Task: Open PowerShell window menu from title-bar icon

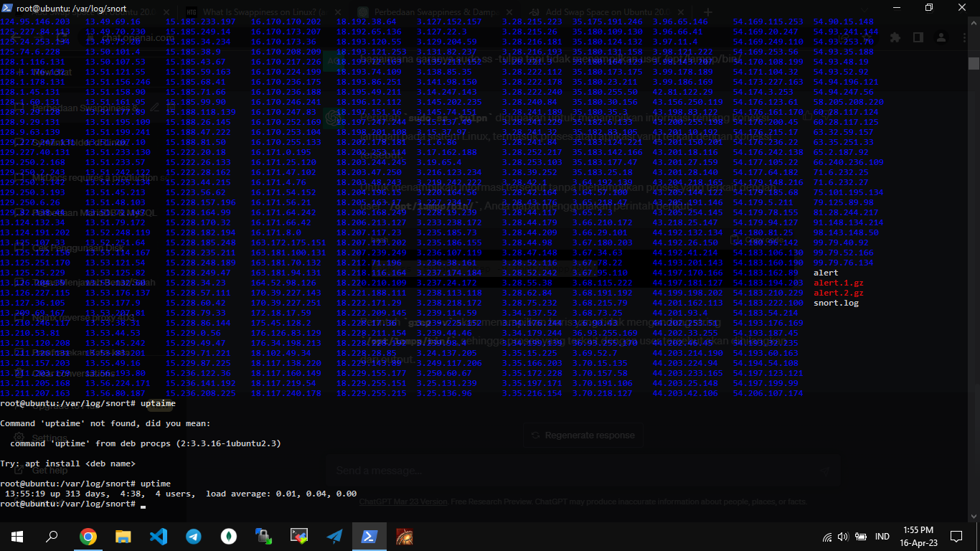Action: [x=7, y=8]
